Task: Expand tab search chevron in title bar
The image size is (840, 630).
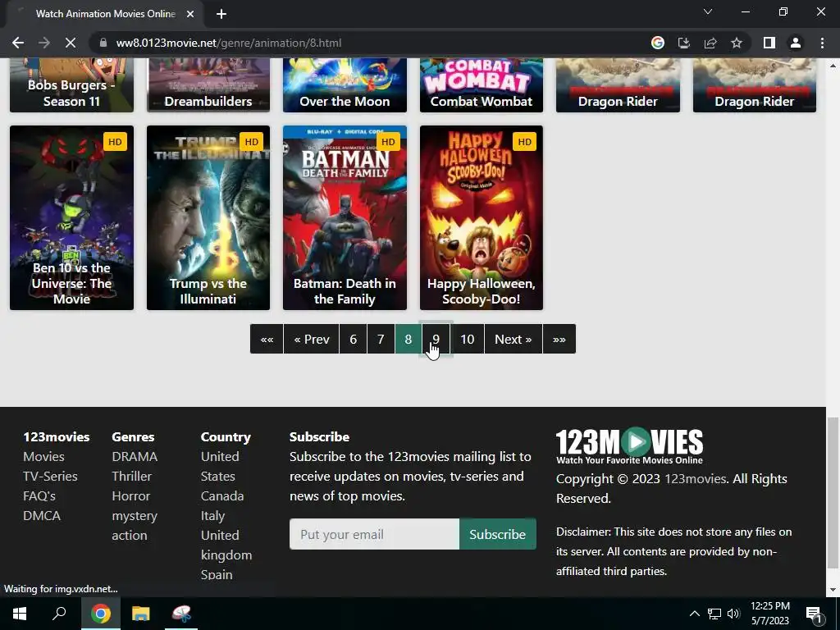Action: click(708, 11)
